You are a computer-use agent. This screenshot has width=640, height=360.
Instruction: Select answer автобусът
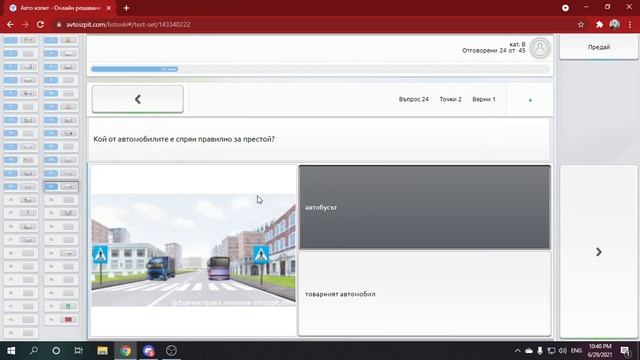424,207
